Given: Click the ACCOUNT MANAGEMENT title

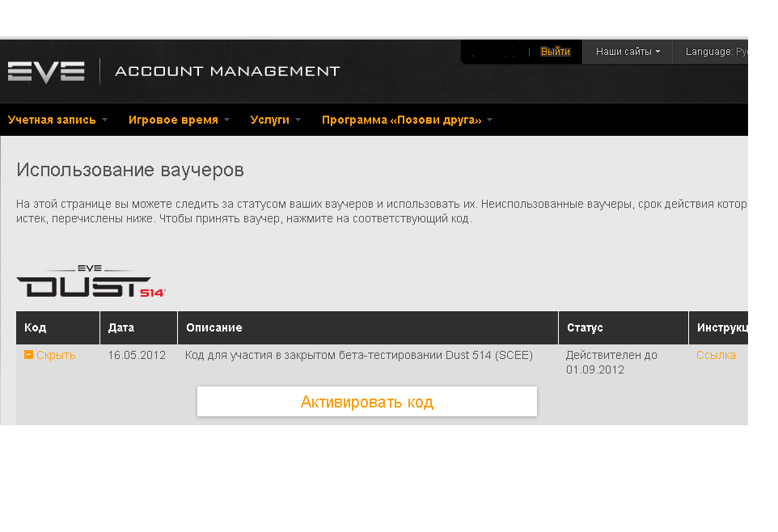Looking at the screenshot, I should 227,71.
